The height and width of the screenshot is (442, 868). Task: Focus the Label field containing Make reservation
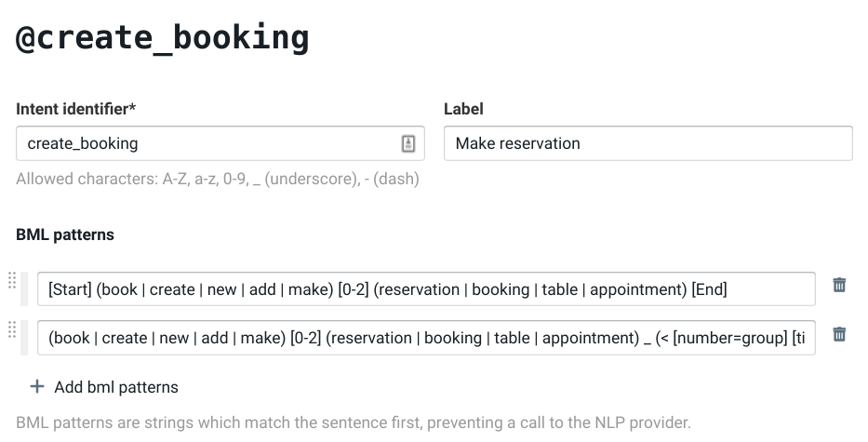pyautogui.click(x=648, y=143)
